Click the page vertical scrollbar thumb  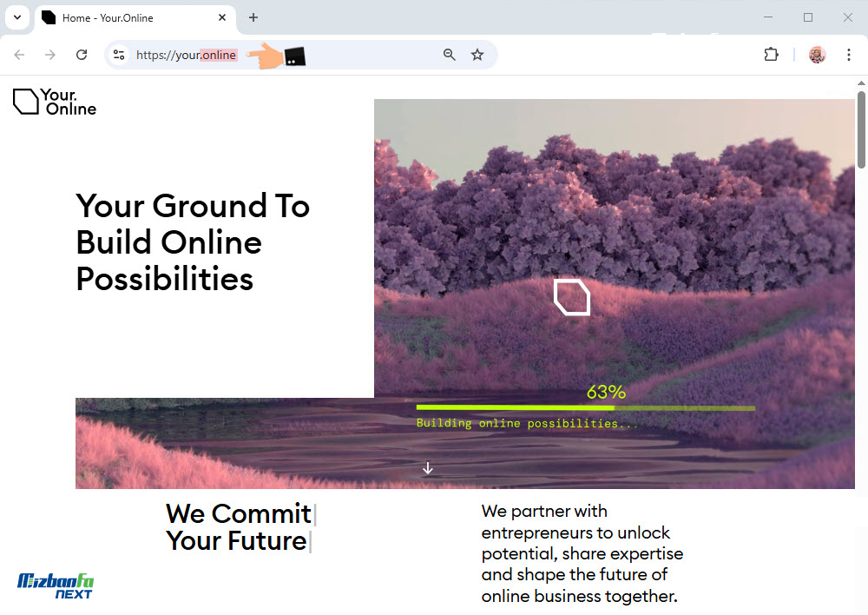tap(861, 129)
